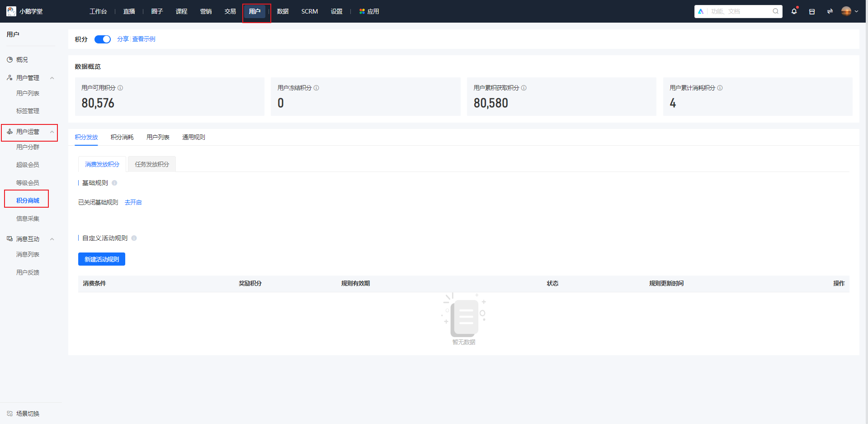Switch to the 积分消耗 tab

[x=122, y=137]
